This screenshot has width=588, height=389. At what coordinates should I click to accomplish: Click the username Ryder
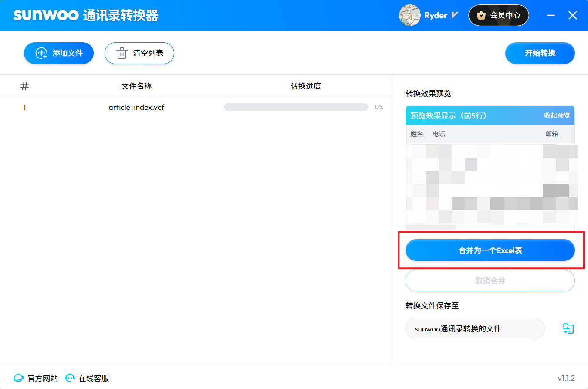(x=436, y=15)
